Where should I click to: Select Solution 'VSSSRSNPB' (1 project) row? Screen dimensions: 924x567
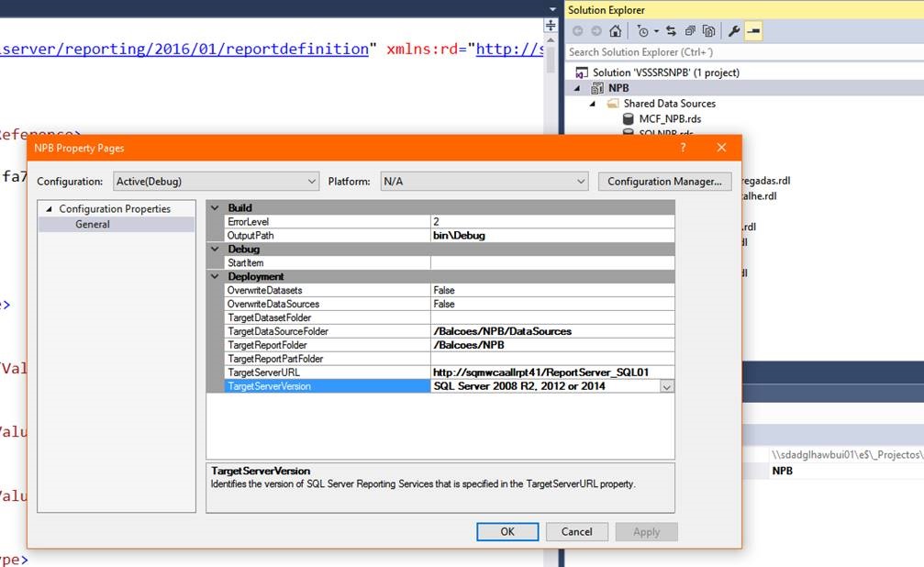click(666, 72)
